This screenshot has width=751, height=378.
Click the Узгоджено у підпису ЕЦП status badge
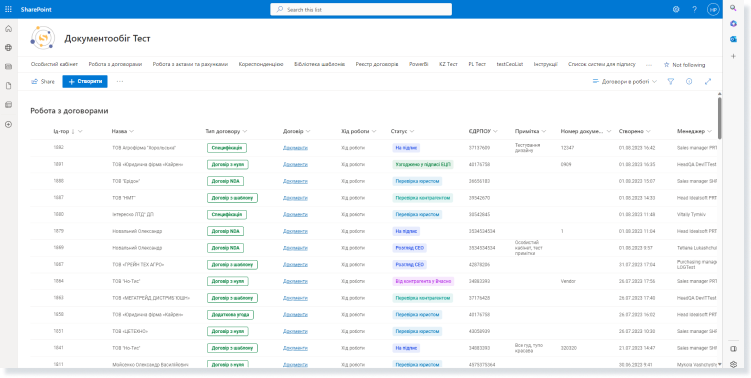pyautogui.click(x=422, y=165)
